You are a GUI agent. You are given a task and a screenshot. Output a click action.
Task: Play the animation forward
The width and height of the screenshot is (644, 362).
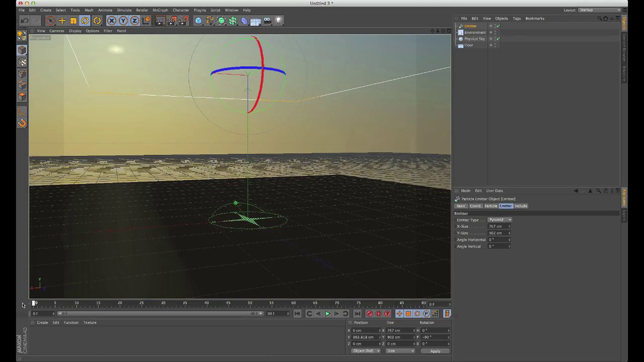point(327,314)
